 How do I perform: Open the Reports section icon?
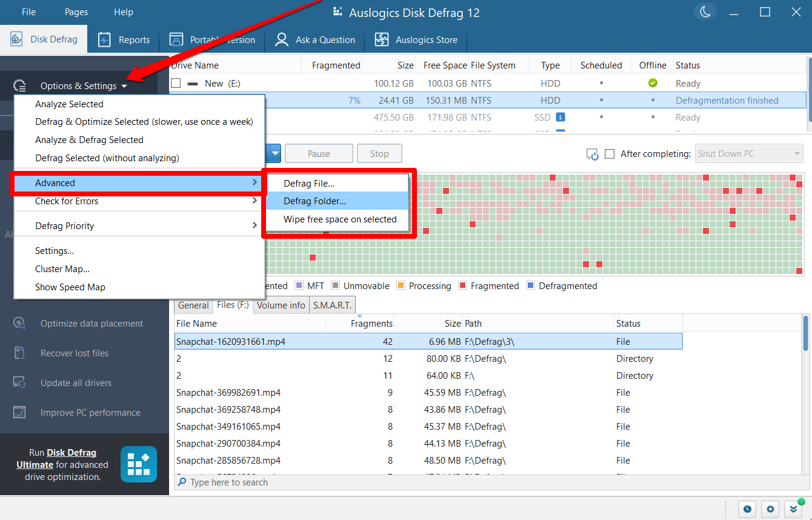[x=105, y=39]
